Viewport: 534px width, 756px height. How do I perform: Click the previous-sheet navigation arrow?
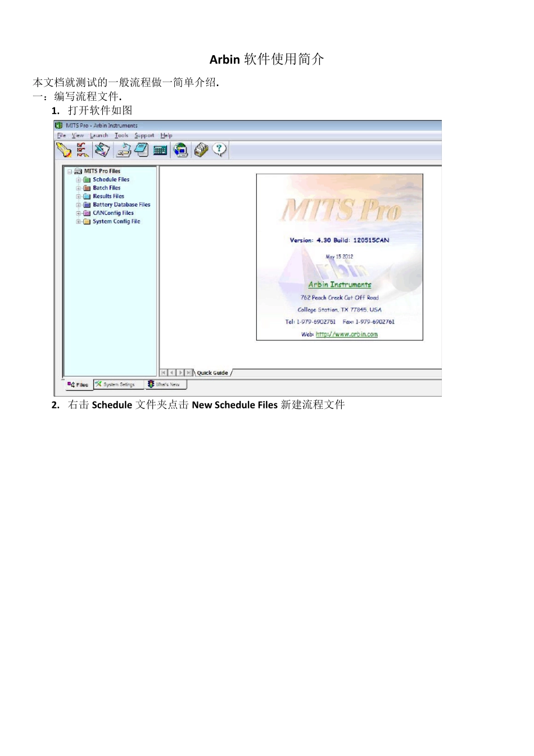pyautogui.click(x=172, y=373)
